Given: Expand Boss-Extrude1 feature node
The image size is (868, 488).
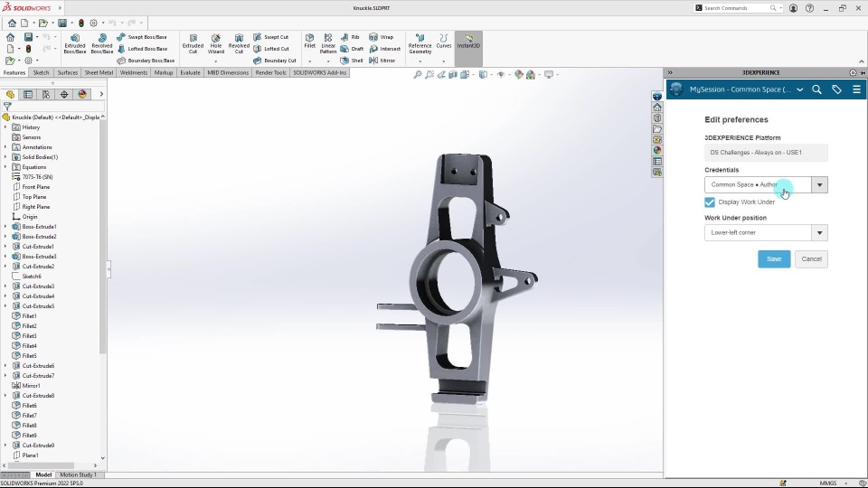Looking at the screenshot, I should point(5,227).
